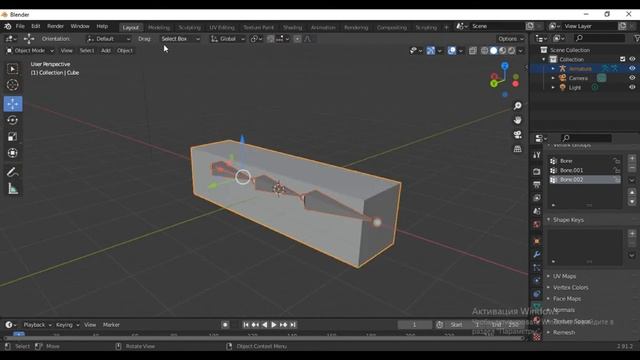The image size is (640, 360).
Task: Expand the Face Maps panel
Action: click(x=549, y=299)
